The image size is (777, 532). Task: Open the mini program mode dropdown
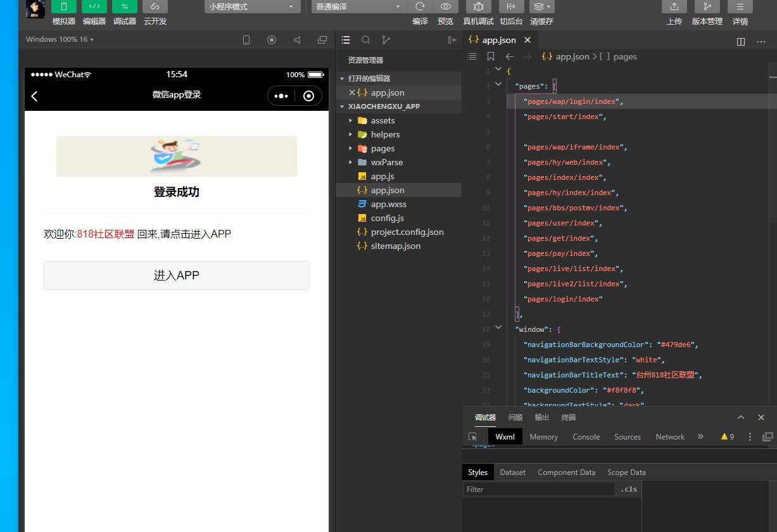tap(253, 6)
